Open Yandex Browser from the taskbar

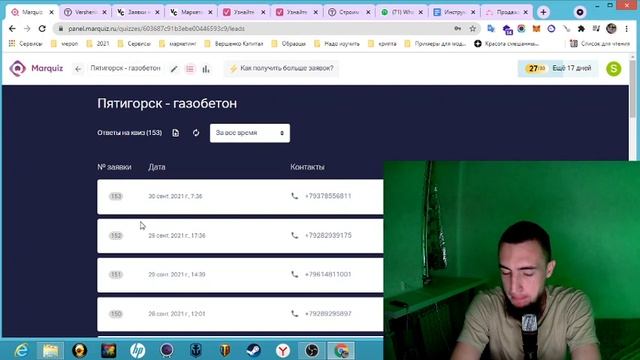[x=282, y=350]
